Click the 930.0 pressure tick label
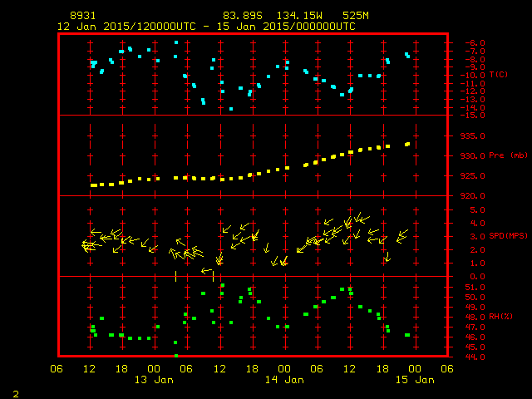 [x=473, y=156]
